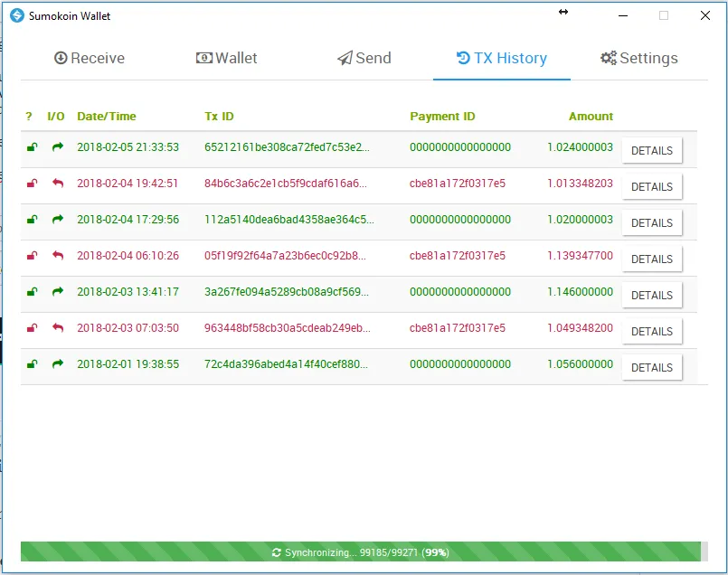The height and width of the screenshot is (575, 728).
Task: Click green unlock icon for 2018-02-04 17:29:56
Action: pos(32,220)
